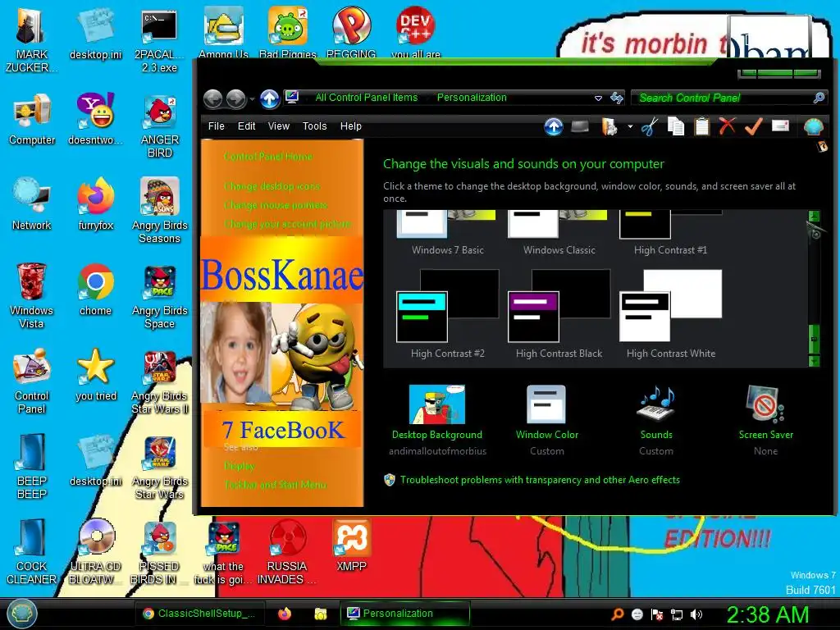This screenshot has width=840, height=630.
Task: Click the Forward arrow in Personalization window
Action: click(236, 98)
